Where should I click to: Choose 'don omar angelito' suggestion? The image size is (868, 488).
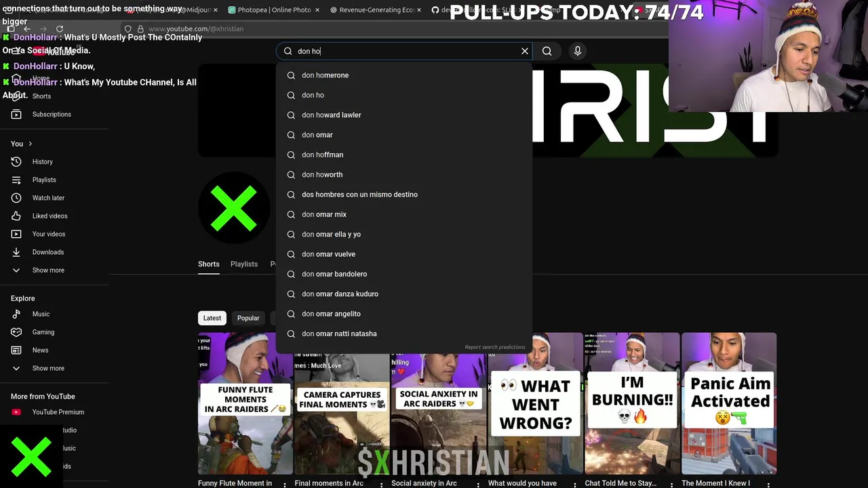click(404, 314)
